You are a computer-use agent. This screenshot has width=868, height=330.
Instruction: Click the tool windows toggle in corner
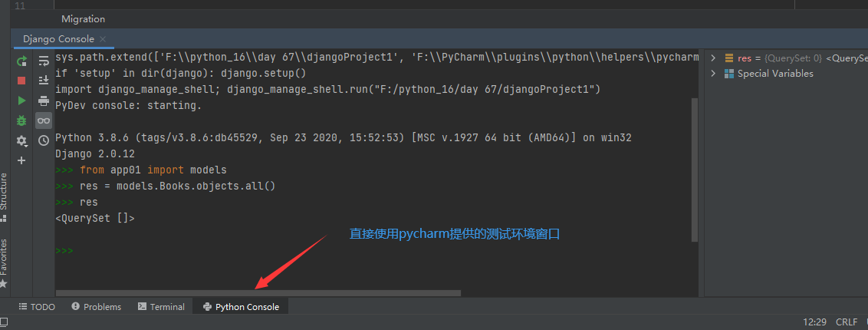point(3,322)
